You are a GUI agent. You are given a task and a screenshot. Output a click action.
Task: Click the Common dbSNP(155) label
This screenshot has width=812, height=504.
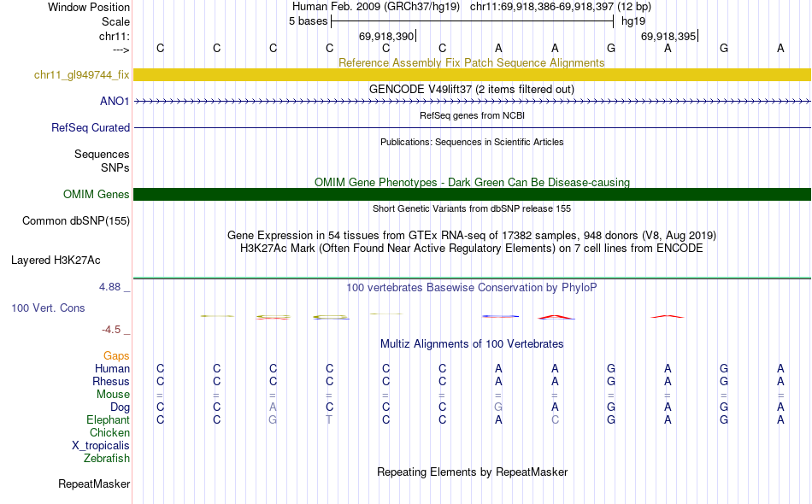pyautogui.click(x=76, y=221)
